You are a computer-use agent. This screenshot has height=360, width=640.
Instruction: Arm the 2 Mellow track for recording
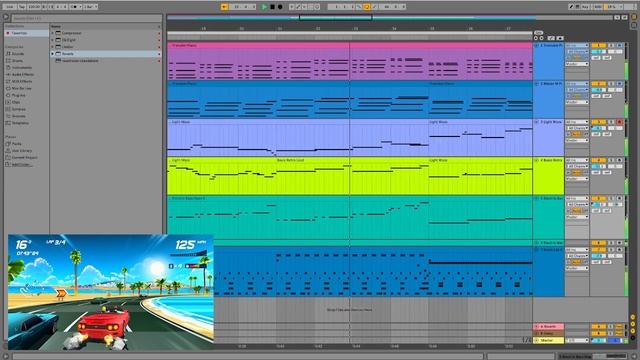620,84
